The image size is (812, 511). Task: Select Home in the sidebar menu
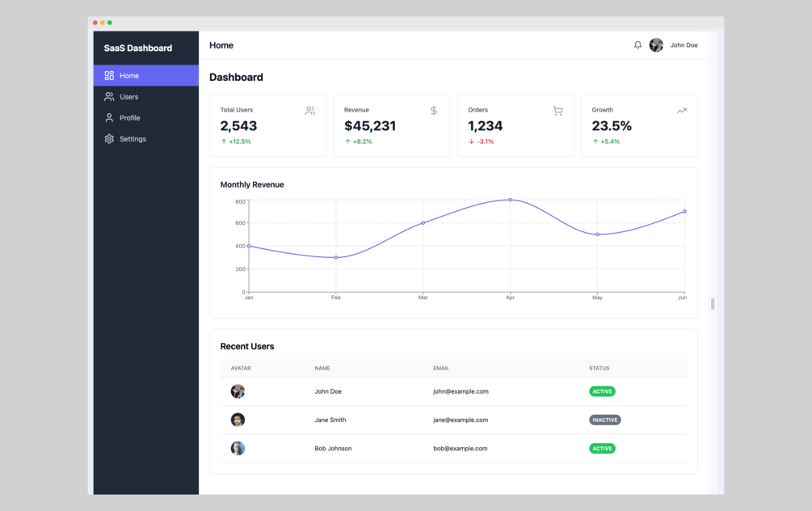(x=146, y=76)
